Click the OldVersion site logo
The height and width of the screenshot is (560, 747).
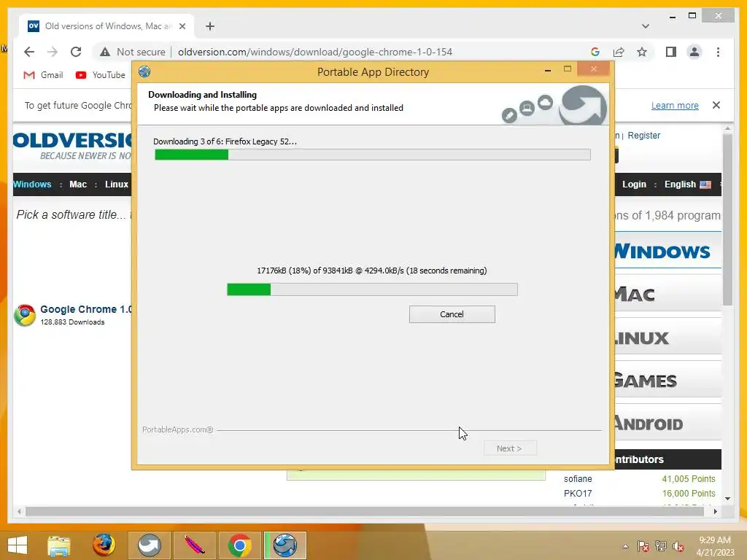[72, 146]
